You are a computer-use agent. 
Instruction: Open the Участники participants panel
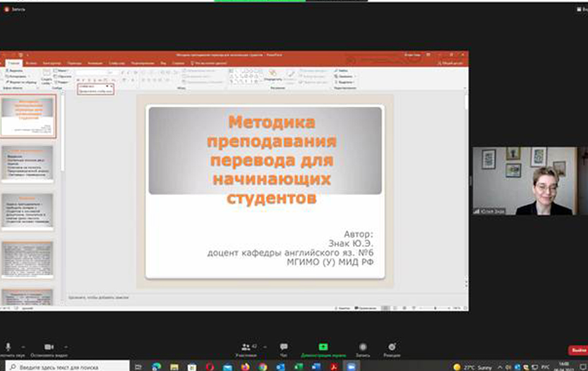[246, 348]
